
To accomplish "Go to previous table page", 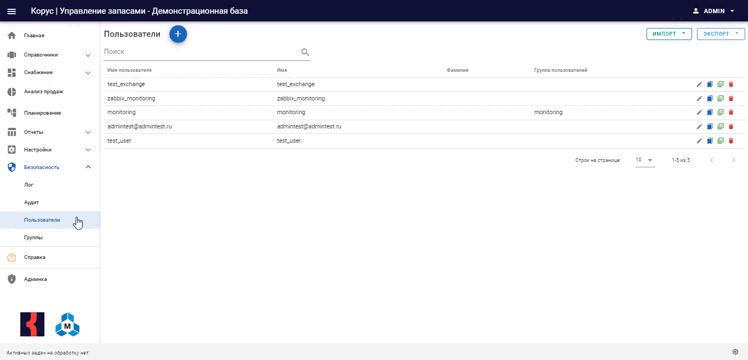I will coord(712,161).
